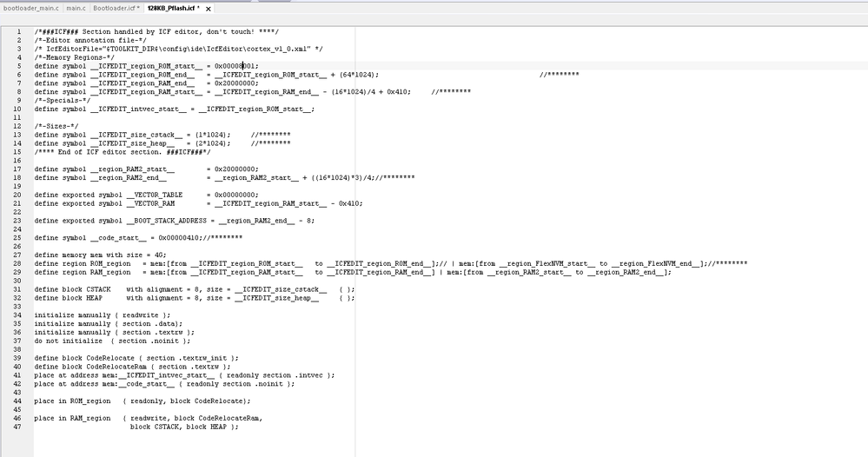The image size is (868, 457).
Task: Close the 128KB_Pflash.icf tab
Action: (209, 9)
